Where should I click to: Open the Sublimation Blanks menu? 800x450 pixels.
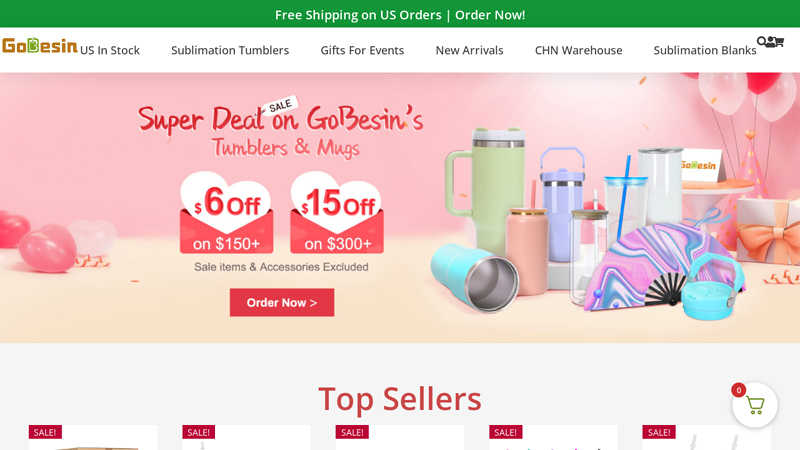pyautogui.click(x=705, y=50)
